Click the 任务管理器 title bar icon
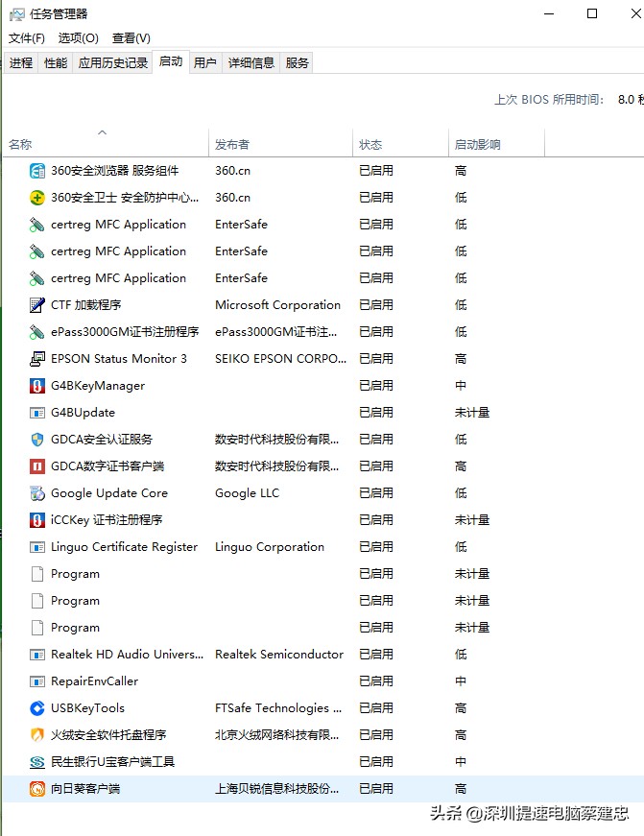This screenshot has width=644, height=836. point(16,14)
